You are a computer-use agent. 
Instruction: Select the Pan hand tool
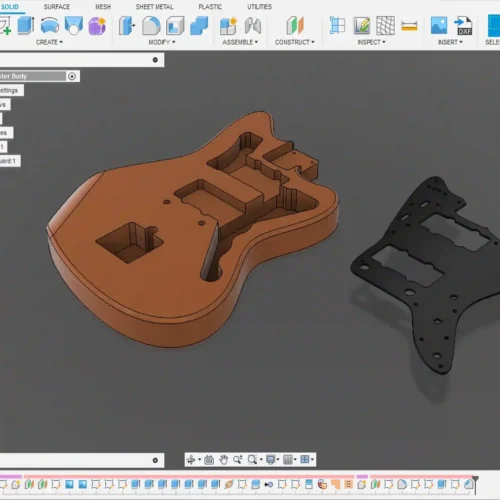(223, 460)
